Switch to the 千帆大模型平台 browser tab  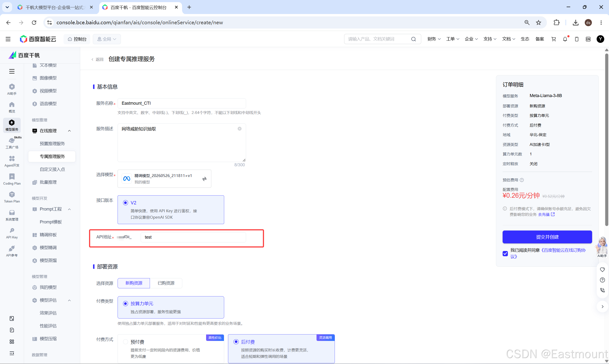(x=55, y=7)
